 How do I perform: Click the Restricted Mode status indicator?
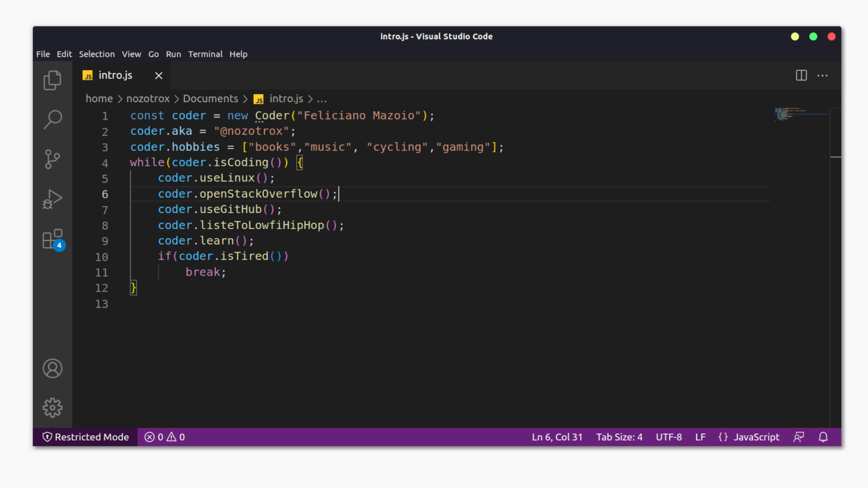85,437
